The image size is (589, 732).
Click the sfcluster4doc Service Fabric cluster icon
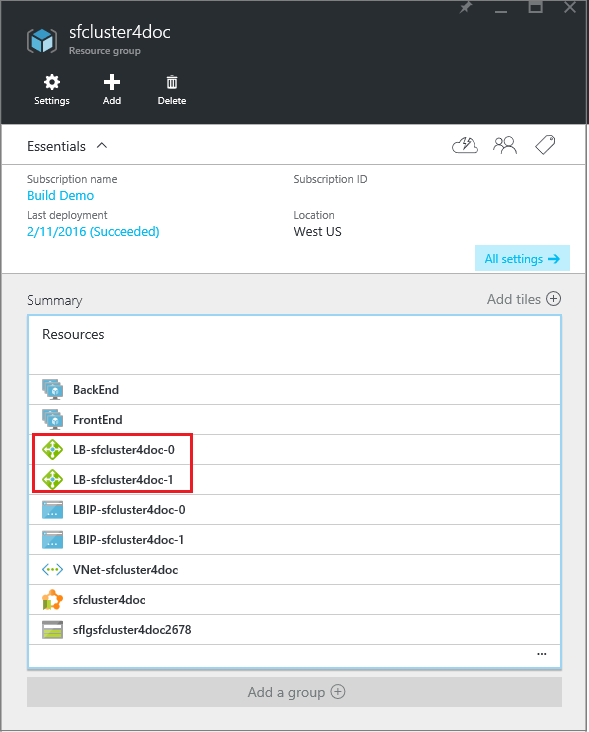click(52, 599)
